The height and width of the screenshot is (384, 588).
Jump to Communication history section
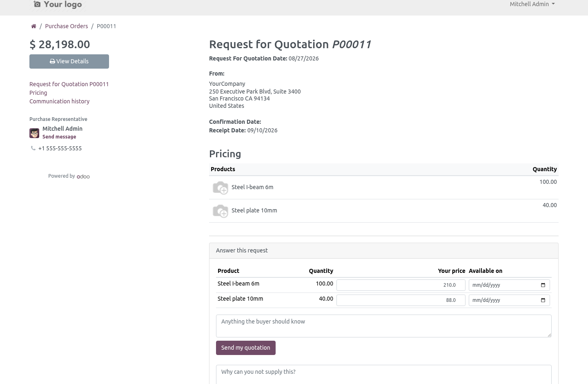point(59,101)
